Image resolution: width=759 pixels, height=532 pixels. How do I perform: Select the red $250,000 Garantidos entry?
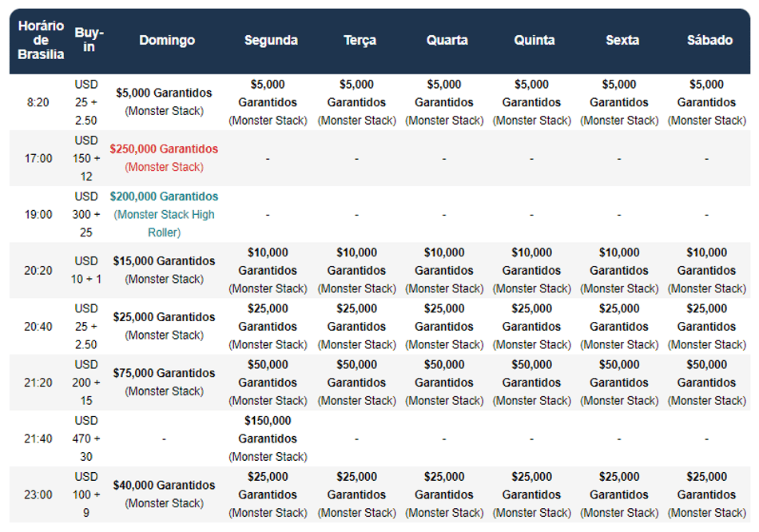click(x=164, y=158)
